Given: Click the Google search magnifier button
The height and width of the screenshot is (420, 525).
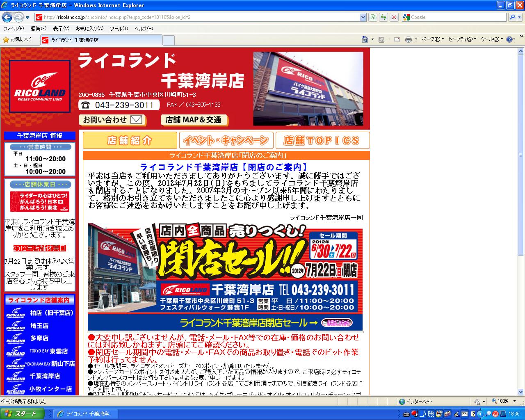Looking at the screenshot, I should coord(512,17).
